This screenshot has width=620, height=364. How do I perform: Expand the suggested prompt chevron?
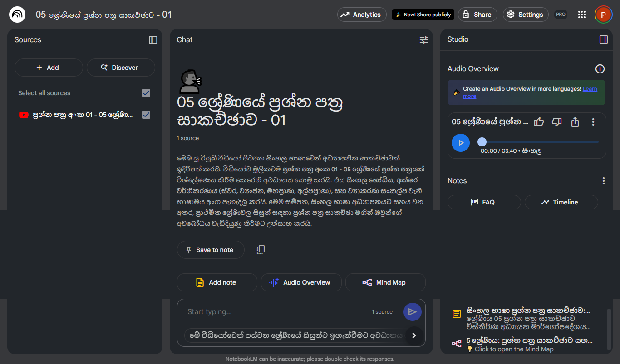point(413,335)
